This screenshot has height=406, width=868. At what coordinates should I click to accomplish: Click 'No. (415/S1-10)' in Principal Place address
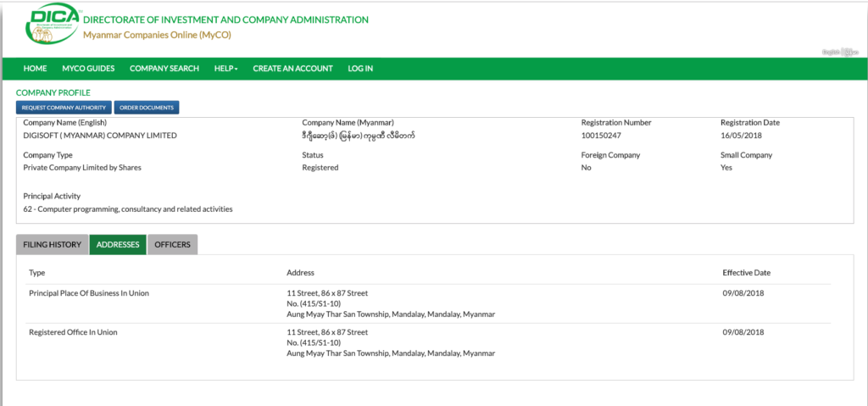point(313,304)
